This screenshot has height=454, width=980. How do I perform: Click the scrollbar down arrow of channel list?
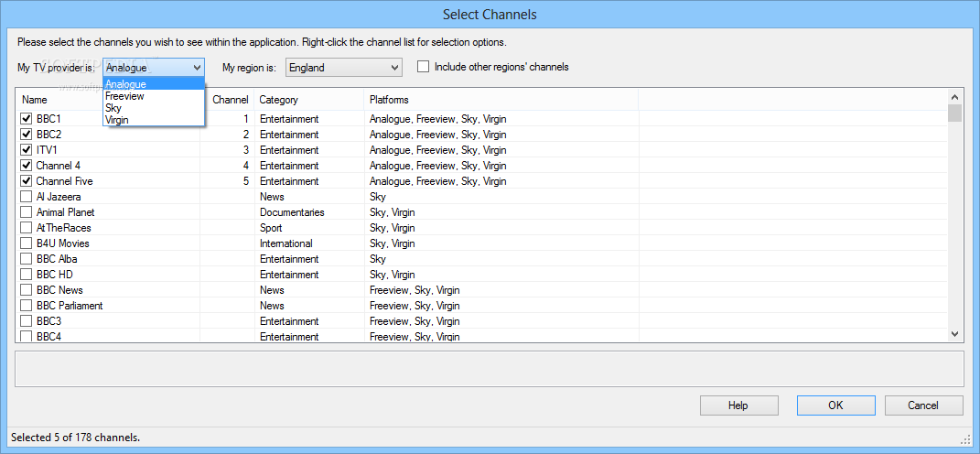pos(954,335)
